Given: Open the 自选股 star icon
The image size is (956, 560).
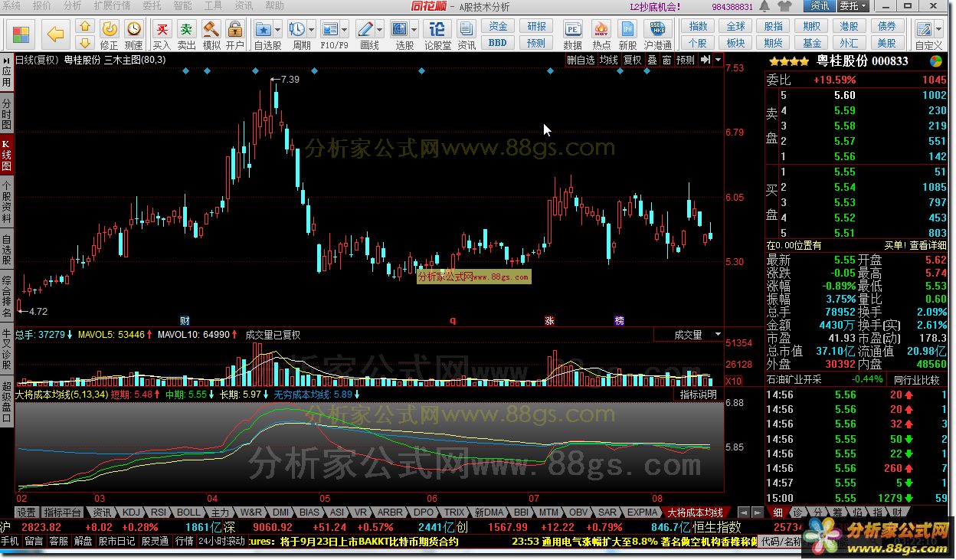Looking at the screenshot, I should 263,31.
